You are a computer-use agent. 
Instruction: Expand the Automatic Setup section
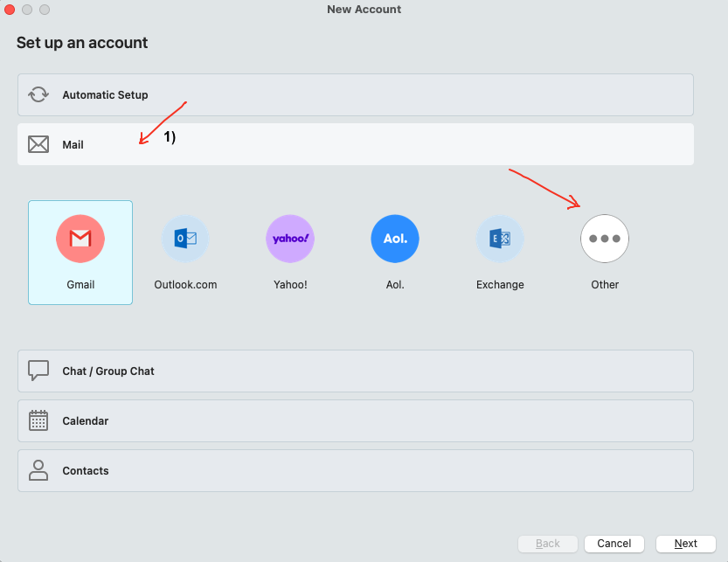(x=355, y=94)
